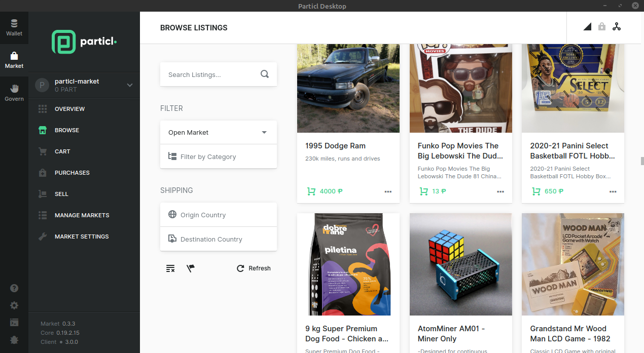Open the Filter by Category selector
This screenshot has height=353, width=644.
[x=219, y=156]
